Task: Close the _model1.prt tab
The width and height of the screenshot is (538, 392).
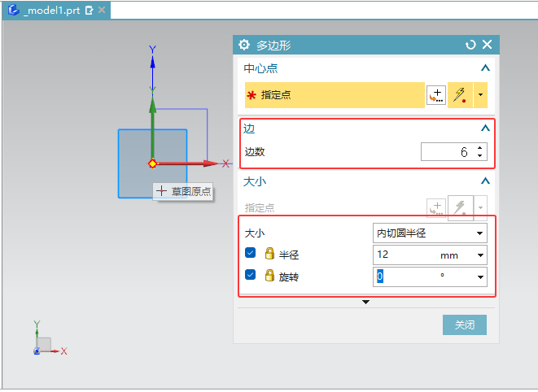Action: tap(102, 10)
